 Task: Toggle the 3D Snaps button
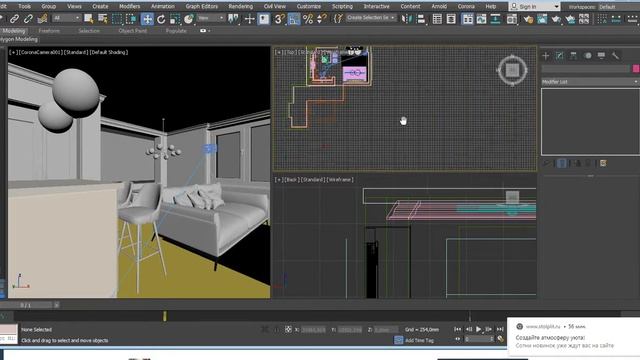(x=279, y=19)
